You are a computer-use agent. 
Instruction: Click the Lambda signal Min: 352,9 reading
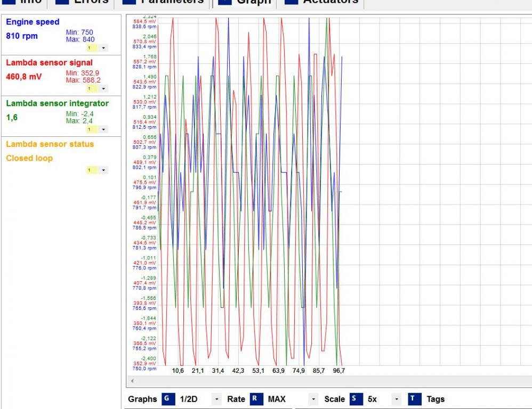click(x=83, y=73)
